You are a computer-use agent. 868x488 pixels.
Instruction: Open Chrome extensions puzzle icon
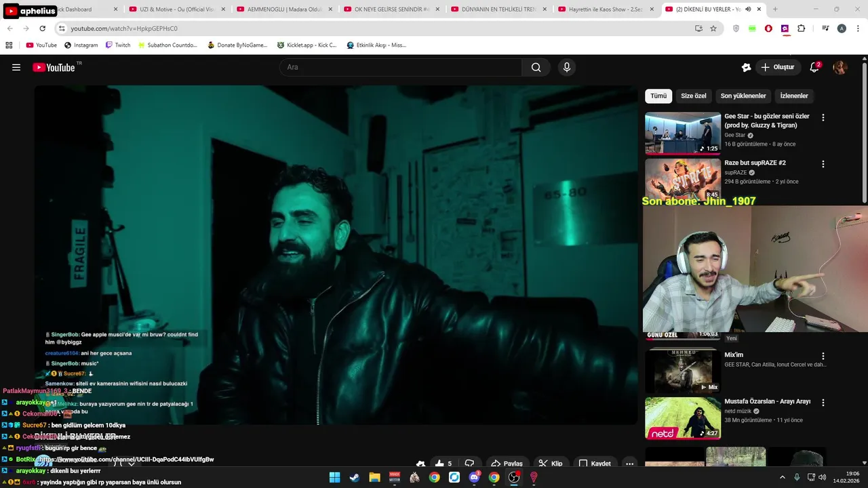[802, 28]
